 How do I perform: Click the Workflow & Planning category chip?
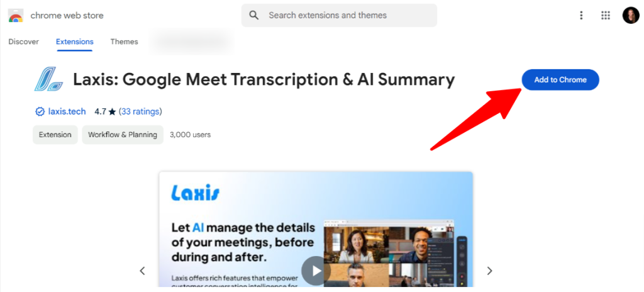123,135
